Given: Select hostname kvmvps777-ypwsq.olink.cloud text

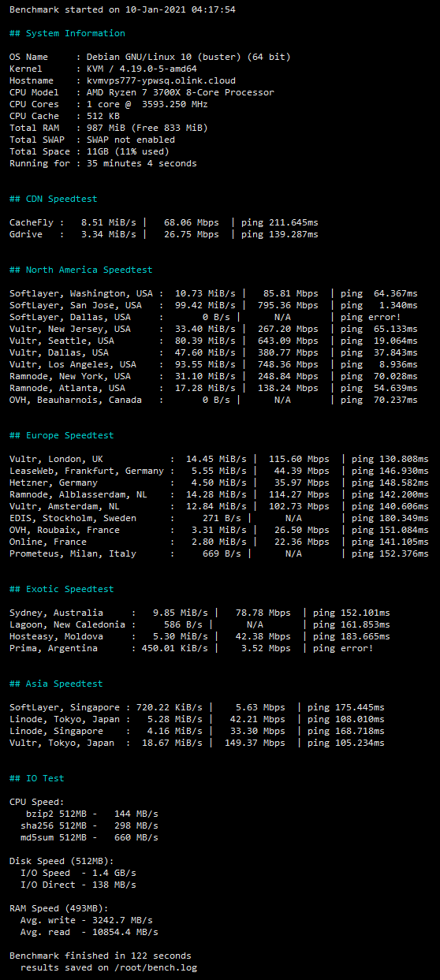Looking at the screenshot, I should 161,80.
